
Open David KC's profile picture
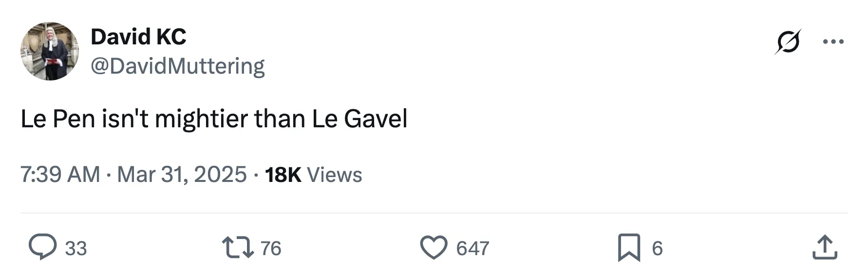[x=49, y=51]
